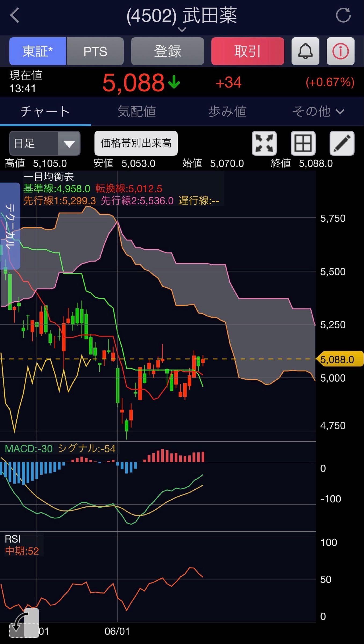Tap the (4502) 武田薬 title
The image size is (364, 644).
[182, 16]
